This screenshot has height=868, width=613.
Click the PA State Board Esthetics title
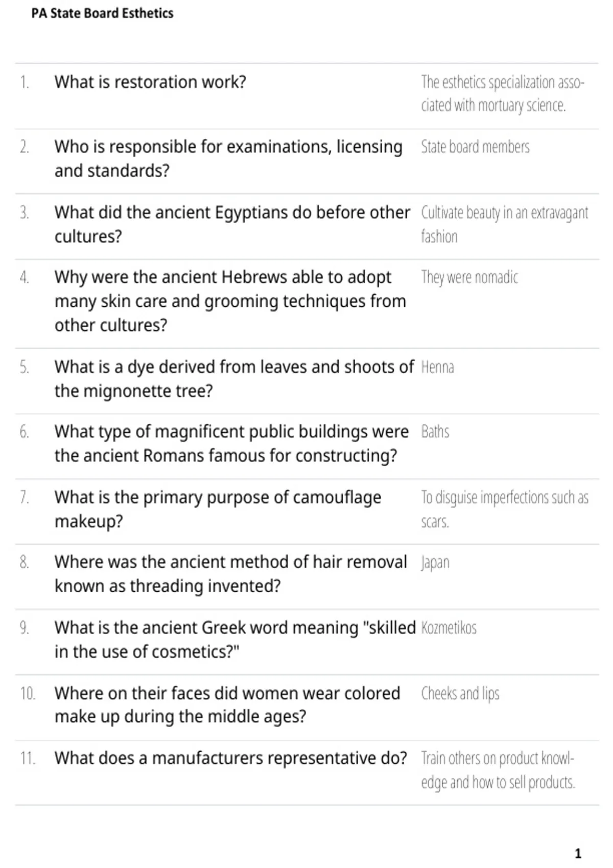(102, 13)
